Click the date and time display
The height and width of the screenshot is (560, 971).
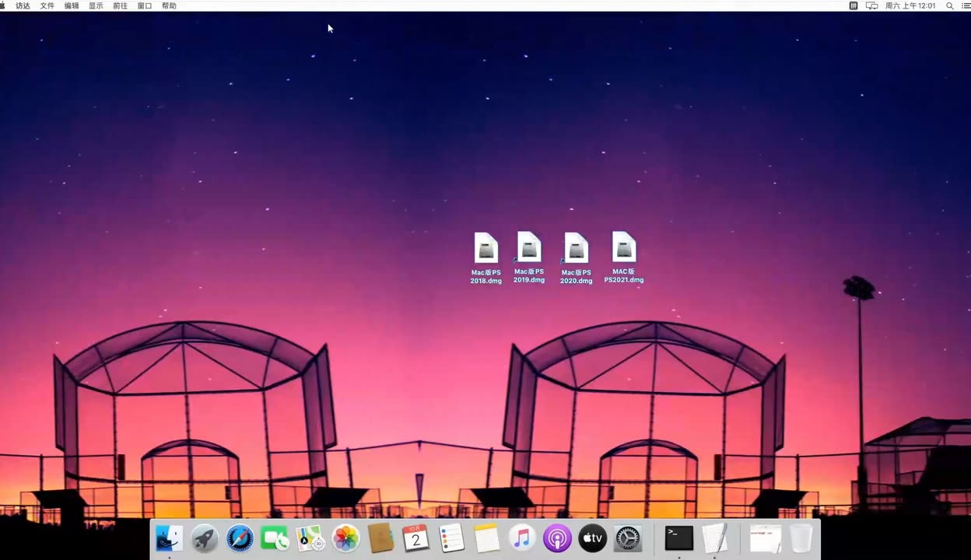click(910, 5)
